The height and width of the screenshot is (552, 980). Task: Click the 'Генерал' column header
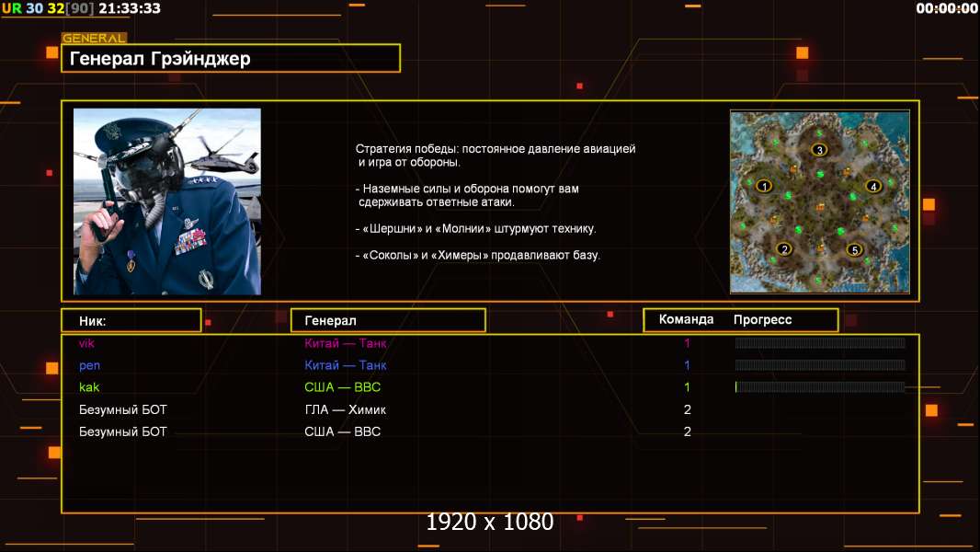click(388, 321)
